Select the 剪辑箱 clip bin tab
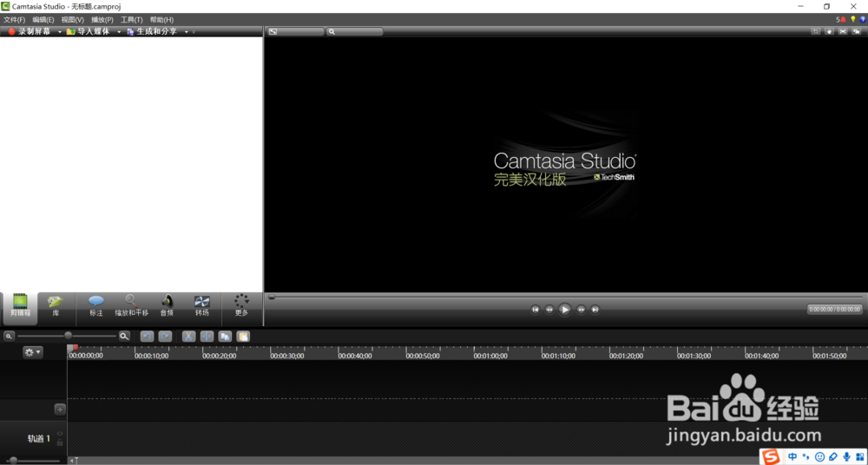Screen dimensions: 868x465 [20, 309]
